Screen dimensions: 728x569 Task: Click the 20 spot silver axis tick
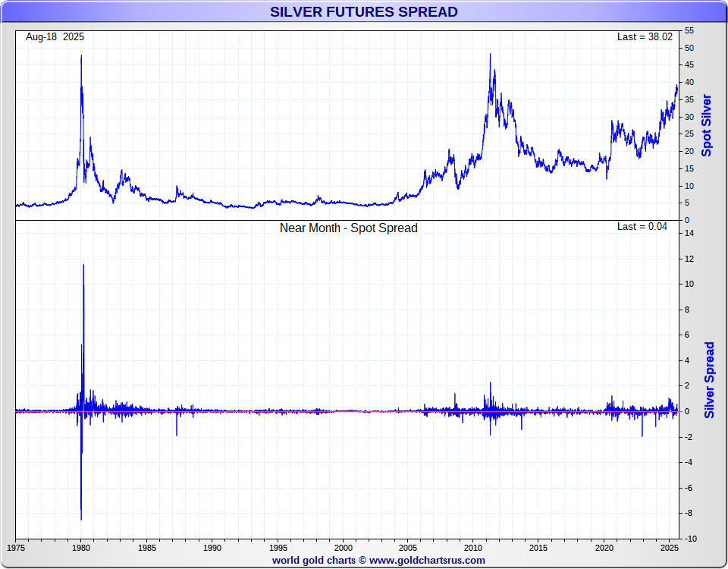[689, 151]
